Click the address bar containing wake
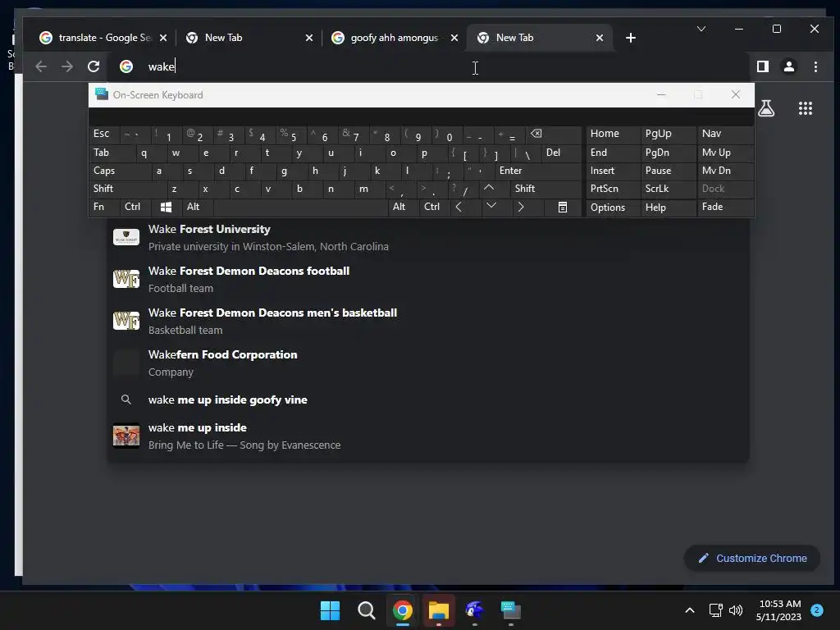Image resolution: width=840 pixels, height=630 pixels. click(428, 66)
